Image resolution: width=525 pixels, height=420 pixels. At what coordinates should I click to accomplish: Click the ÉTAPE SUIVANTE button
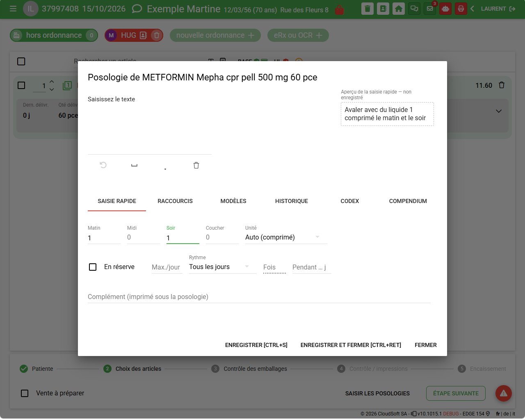[x=456, y=393]
